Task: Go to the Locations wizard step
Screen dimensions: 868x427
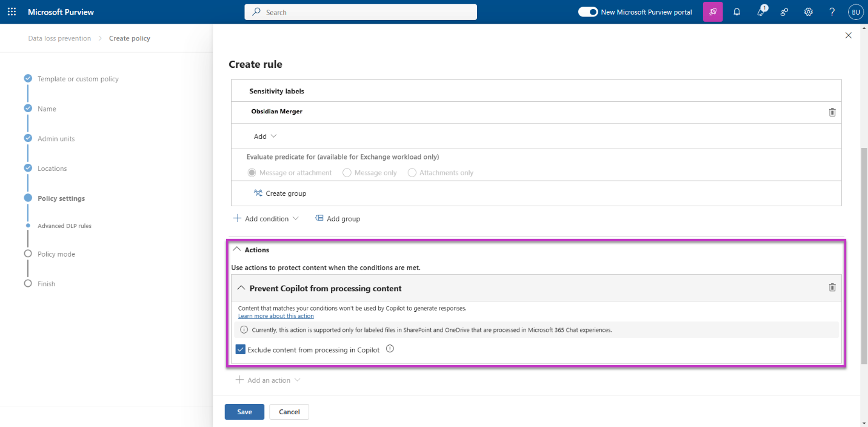Action: click(52, 169)
